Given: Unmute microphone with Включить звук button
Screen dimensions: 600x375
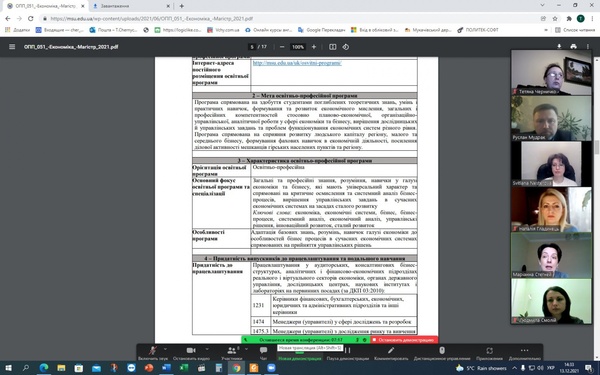Looking at the screenshot, I should click(x=153, y=353).
